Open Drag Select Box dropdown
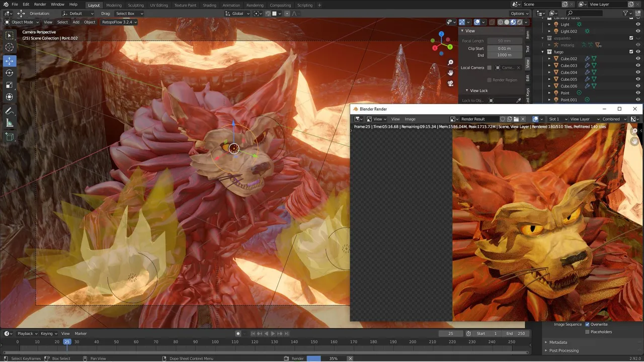Screen dimensions: 644x362 [x=129, y=14]
